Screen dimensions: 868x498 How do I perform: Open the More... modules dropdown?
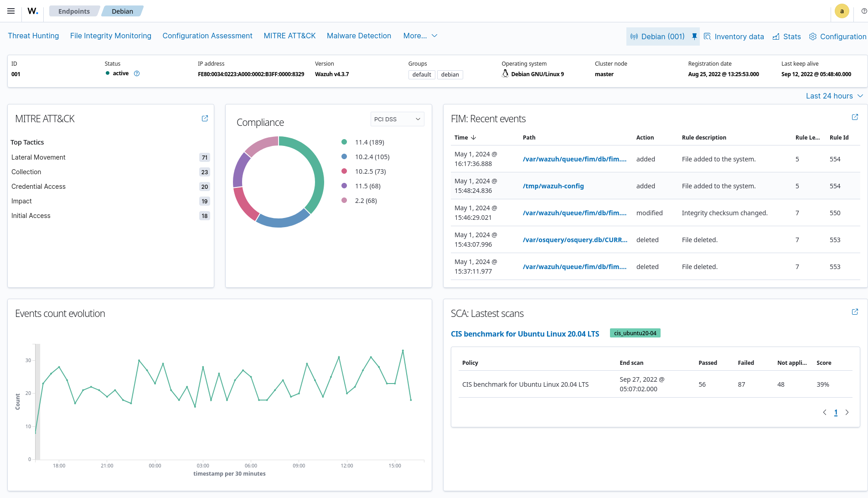[x=420, y=36]
